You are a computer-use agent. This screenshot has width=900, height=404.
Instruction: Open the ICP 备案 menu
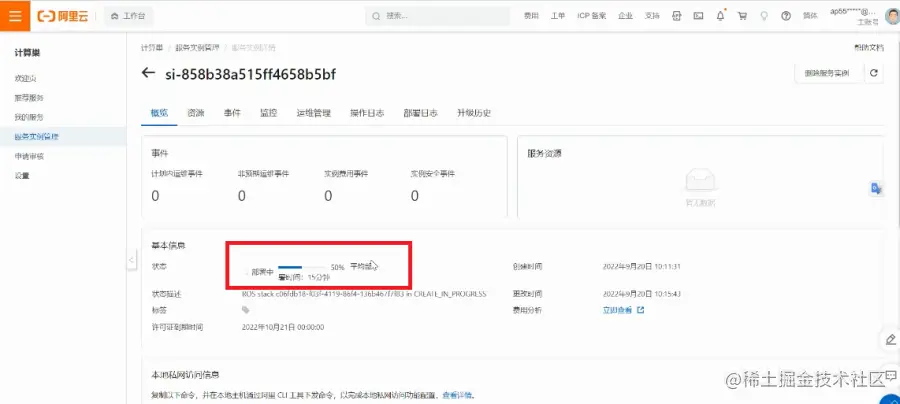[592, 16]
